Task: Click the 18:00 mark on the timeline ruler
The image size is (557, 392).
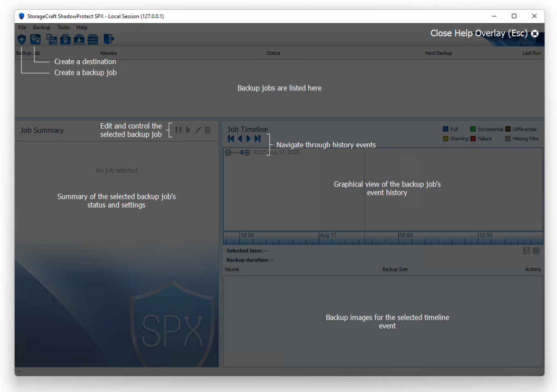Action: (x=247, y=236)
